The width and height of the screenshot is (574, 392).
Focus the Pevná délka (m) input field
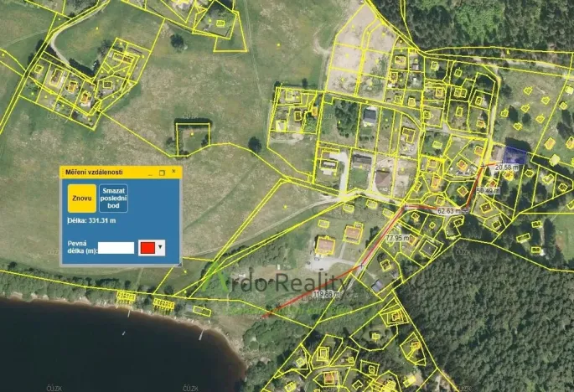click(116, 248)
